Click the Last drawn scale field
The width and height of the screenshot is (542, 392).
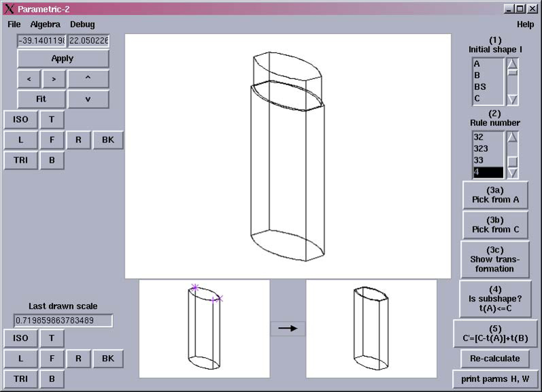(63, 321)
